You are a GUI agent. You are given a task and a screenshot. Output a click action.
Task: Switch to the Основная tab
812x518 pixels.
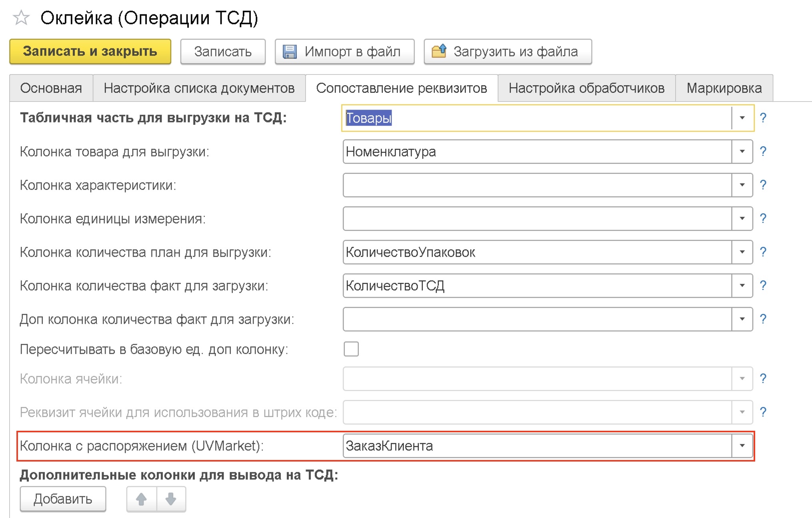tap(51, 88)
